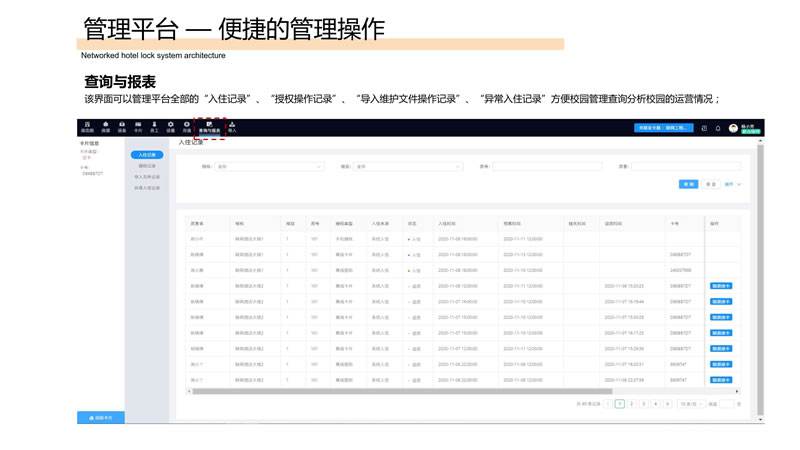This screenshot has height=450, width=800.
Task: Open the 设置 gear icon in navigation
Action: pyautogui.click(x=171, y=127)
